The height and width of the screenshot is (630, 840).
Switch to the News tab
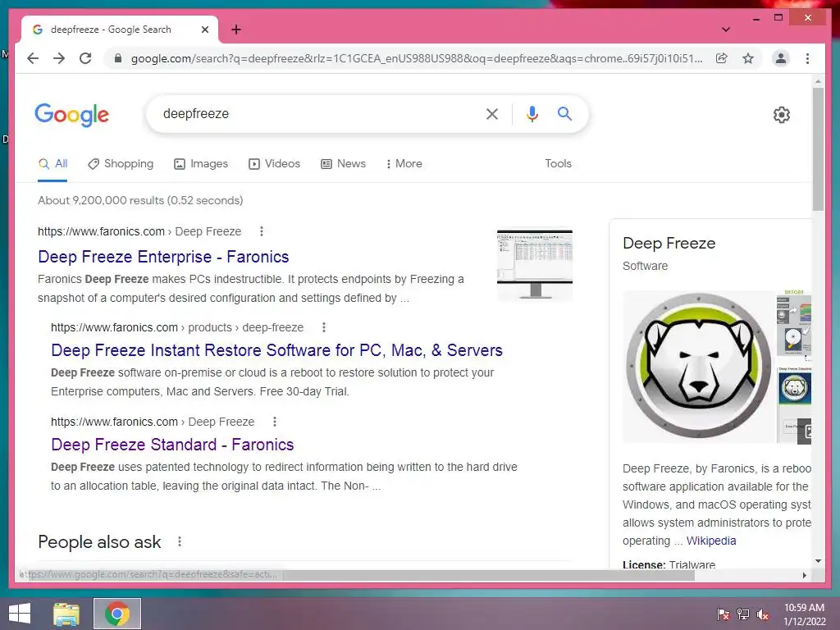[x=344, y=164]
